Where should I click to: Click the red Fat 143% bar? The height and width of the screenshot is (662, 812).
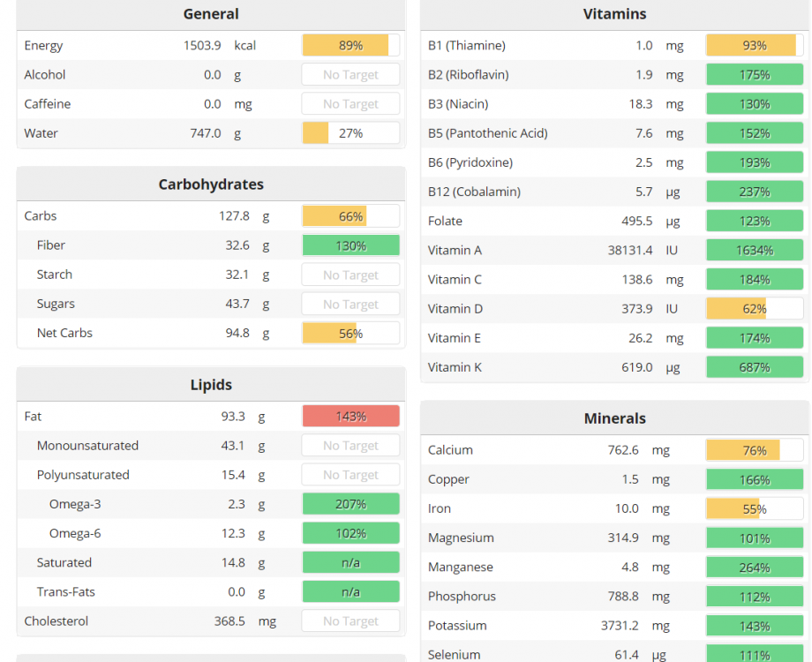(350, 417)
